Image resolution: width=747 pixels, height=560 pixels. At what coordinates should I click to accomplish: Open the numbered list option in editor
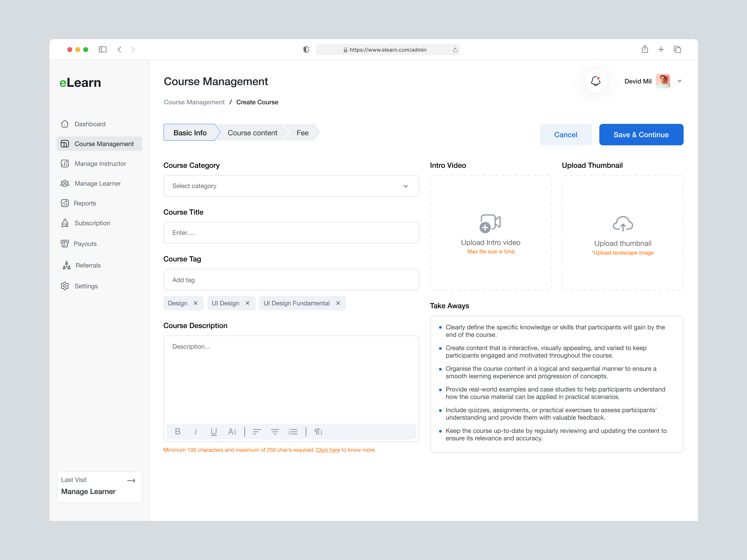point(293,431)
